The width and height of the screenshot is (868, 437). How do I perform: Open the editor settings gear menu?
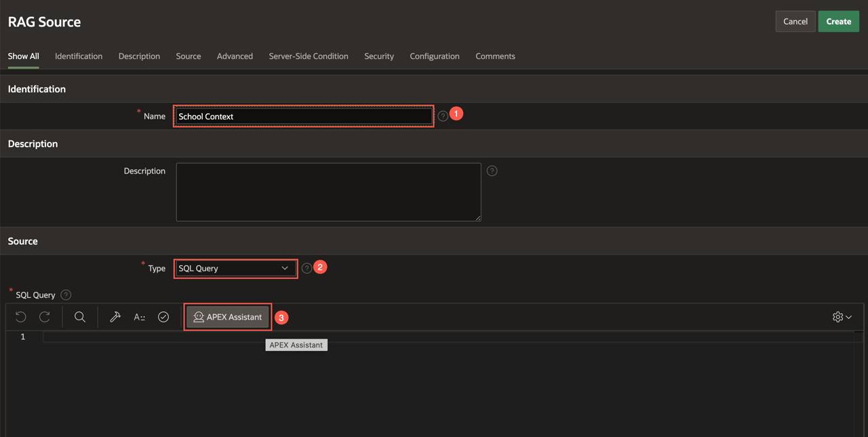click(842, 317)
